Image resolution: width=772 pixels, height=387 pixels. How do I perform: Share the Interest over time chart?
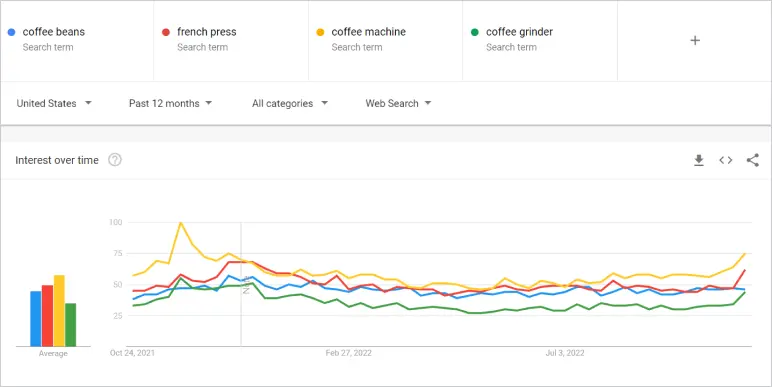[753, 160]
